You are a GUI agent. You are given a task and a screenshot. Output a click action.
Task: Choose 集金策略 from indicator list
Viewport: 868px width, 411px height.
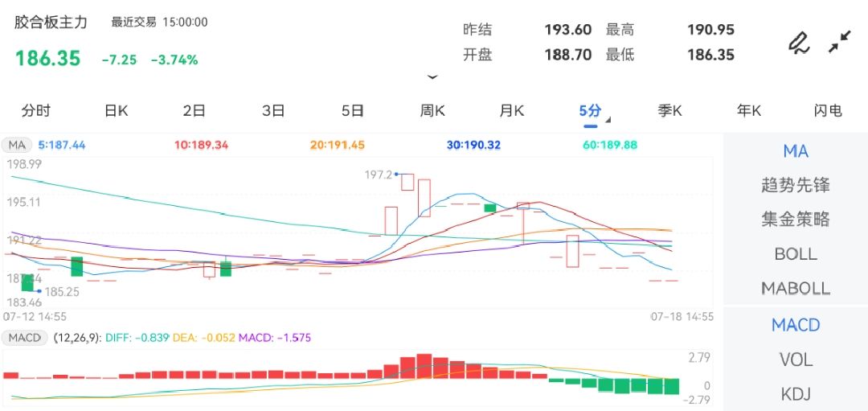coord(795,220)
